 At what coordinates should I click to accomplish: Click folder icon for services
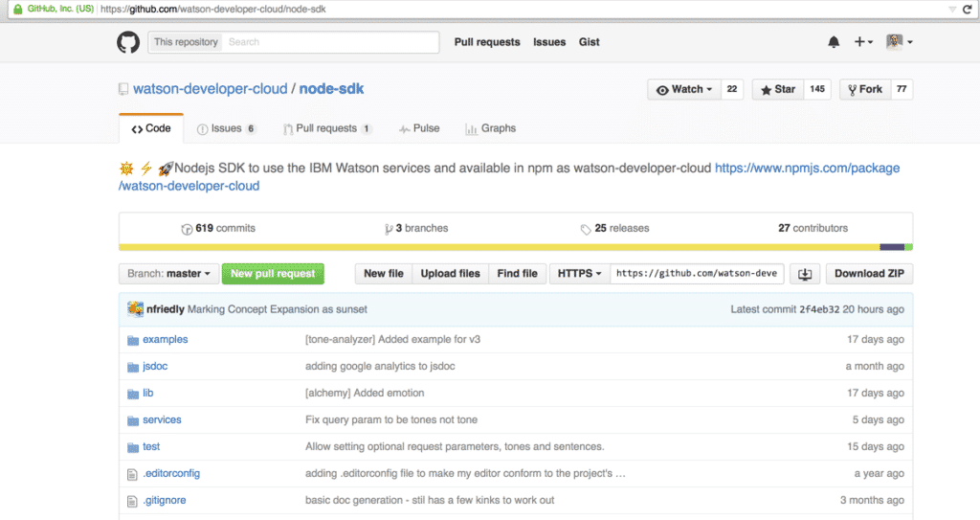[x=132, y=420]
